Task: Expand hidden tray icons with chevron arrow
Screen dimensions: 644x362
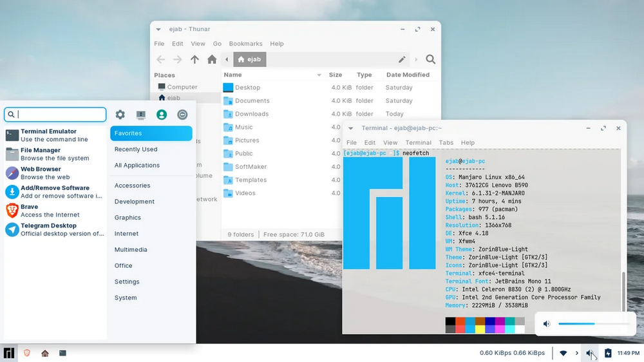Action: pos(576,353)
